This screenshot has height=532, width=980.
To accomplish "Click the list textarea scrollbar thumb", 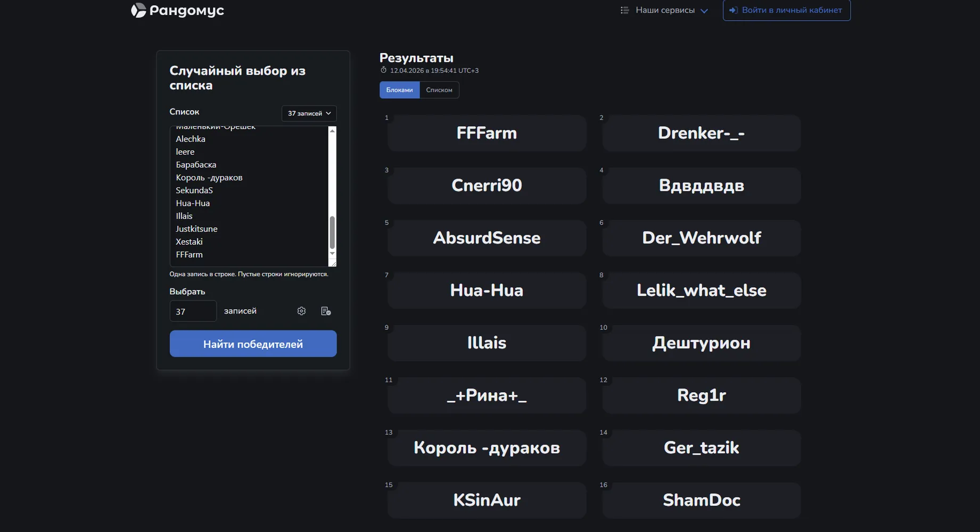I will point(332,232).
